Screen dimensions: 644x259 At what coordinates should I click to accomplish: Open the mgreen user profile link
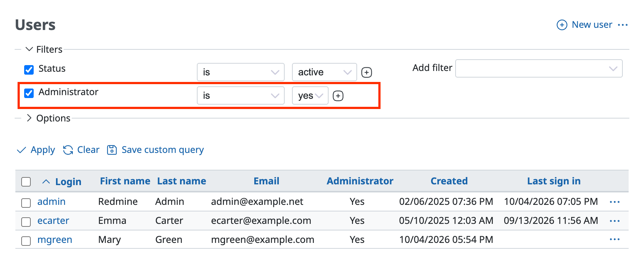click(x=55, y=240)
